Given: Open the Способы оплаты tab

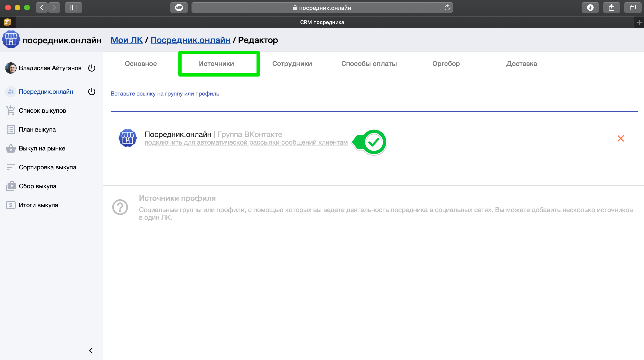Looking at the screenshot, I should click(369, 64).
